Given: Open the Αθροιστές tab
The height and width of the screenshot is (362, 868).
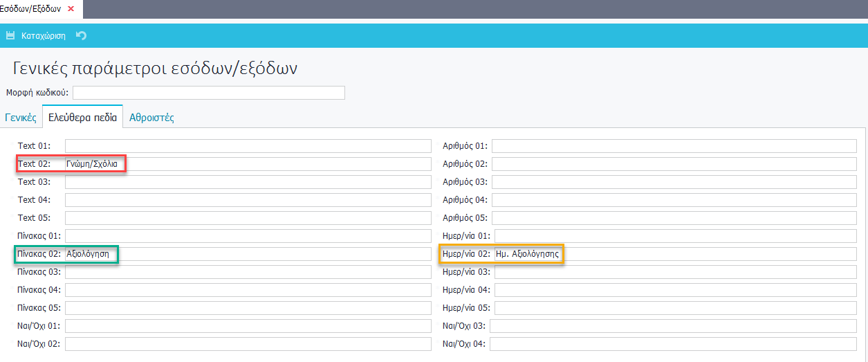Looking at the screenshot, I should pos(151,118).
